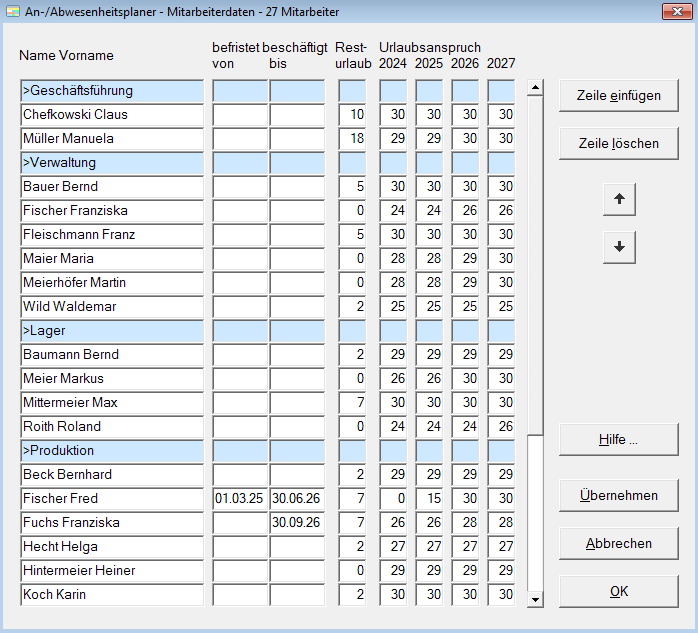Click the move row down arrow button
Image resolution: width=698 pixels, height=633 pixels.
619,247
